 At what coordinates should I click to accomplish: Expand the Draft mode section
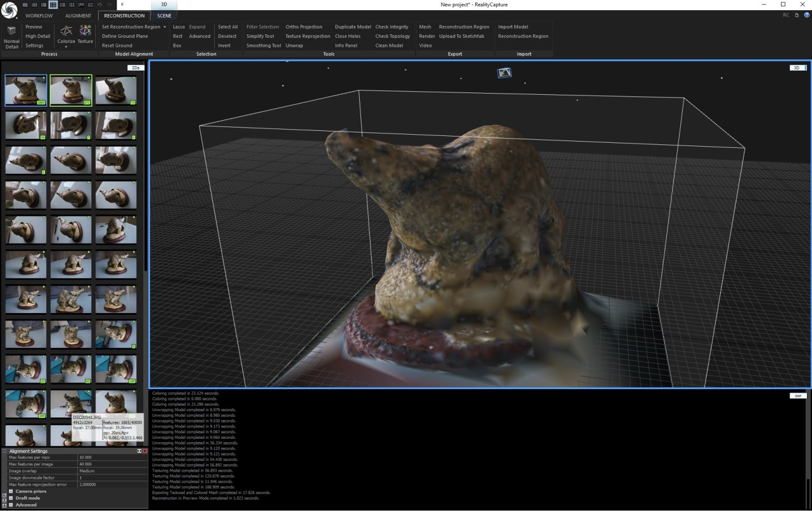point(11,498)
